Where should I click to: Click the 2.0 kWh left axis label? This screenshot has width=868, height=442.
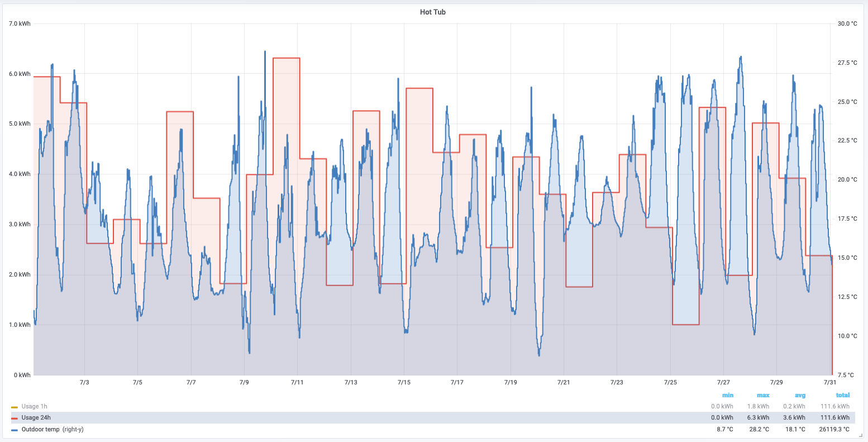coord(20,274)
